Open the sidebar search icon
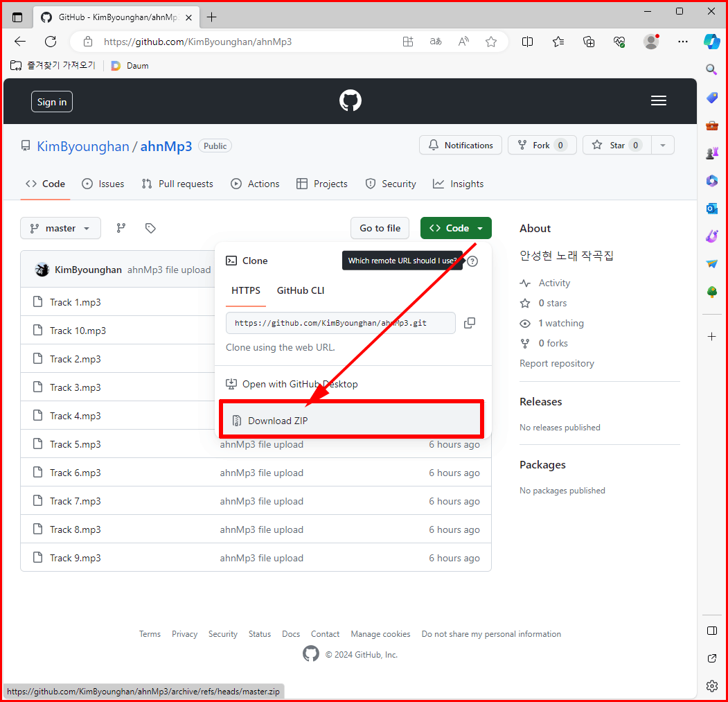Viewport: 728px width, 702px height. click(711, 70)
